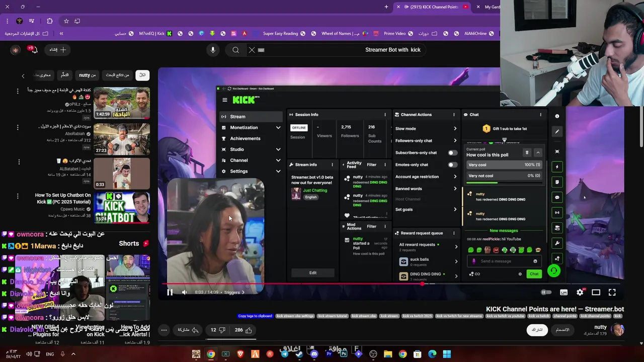Image resolution: width=644 pixels, height=362 pixels.
Task: Click the مشاركة share button
Action: pos(188,330)
